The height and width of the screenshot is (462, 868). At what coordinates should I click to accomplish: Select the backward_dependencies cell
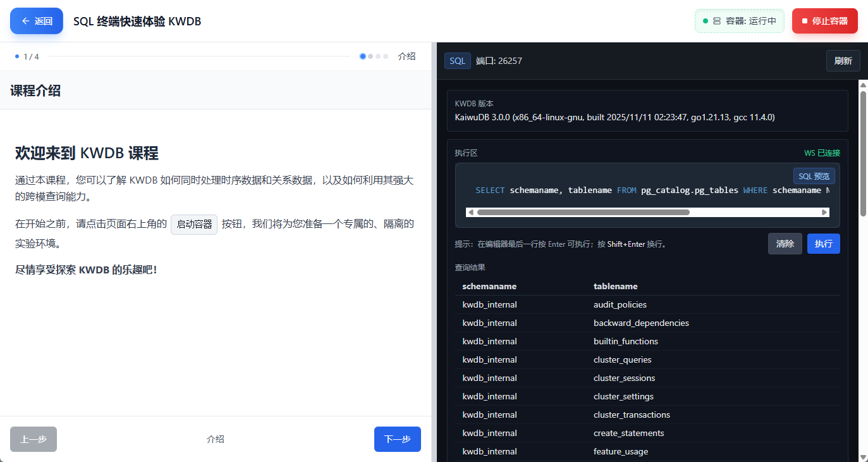pos(641,323)
